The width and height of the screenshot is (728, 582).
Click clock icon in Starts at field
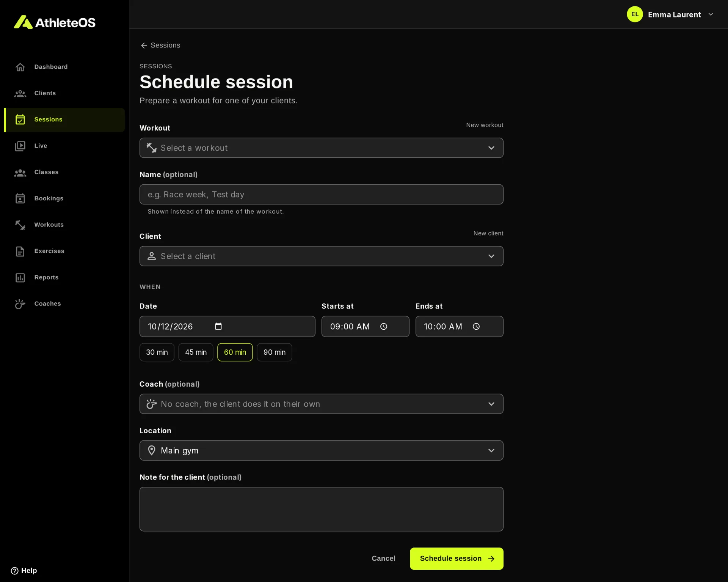pos(384,327)
